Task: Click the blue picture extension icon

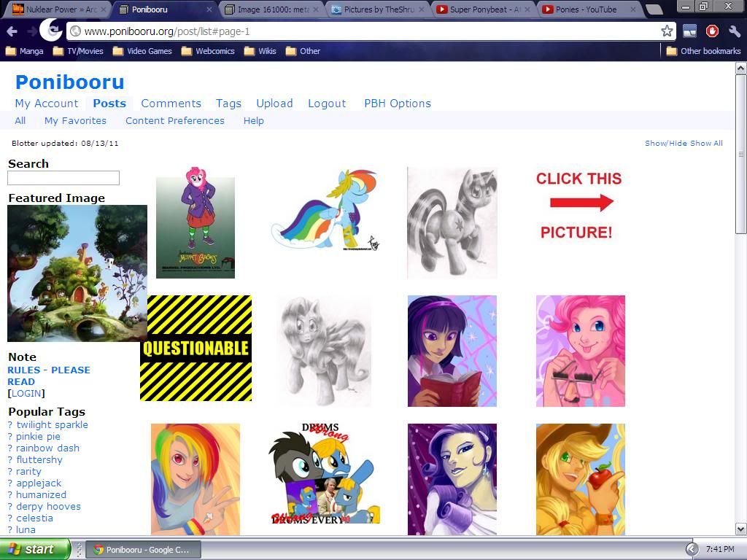Action: (690, 31)
